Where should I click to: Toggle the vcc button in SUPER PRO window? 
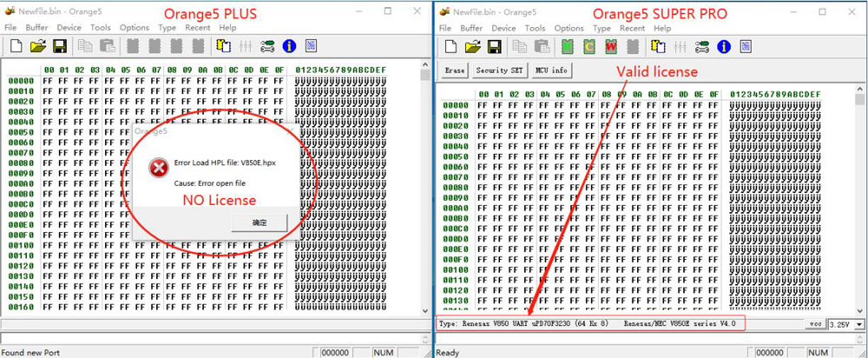point(814,324)
